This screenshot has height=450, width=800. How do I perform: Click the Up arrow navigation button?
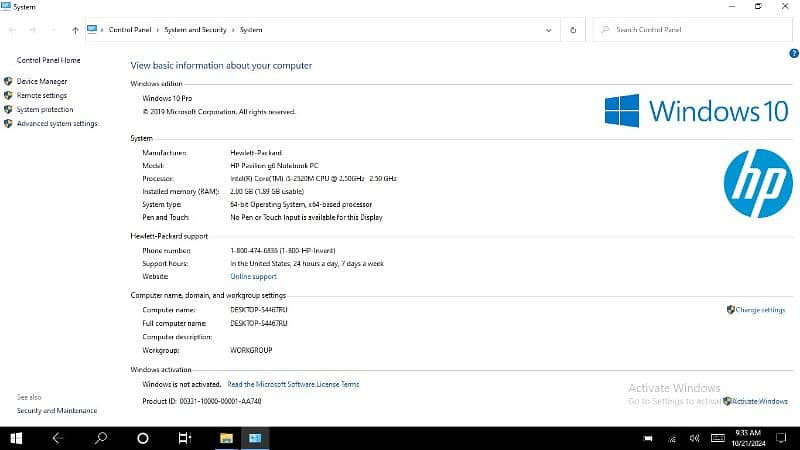[x=76, y=30]
